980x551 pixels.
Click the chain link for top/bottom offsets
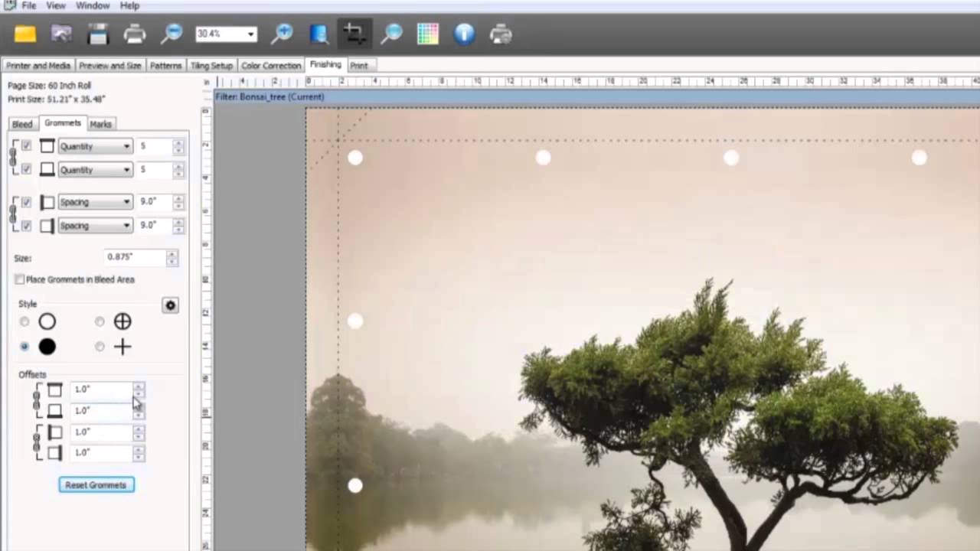click(36, 400)
